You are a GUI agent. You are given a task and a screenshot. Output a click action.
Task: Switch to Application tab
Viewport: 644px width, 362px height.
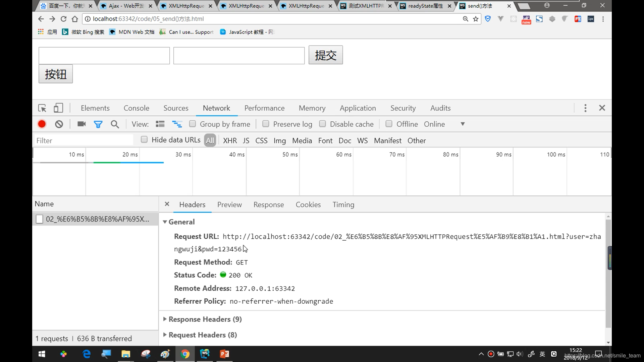pyautogui.click(x=358, y=108)
